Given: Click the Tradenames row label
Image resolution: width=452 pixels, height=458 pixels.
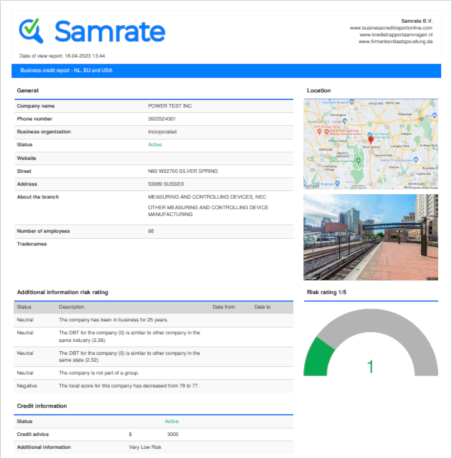Looking at the screenshot, I should click(32, 244).
